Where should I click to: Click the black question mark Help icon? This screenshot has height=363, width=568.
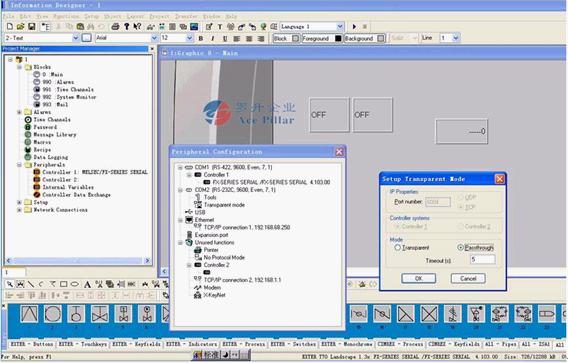126,26
